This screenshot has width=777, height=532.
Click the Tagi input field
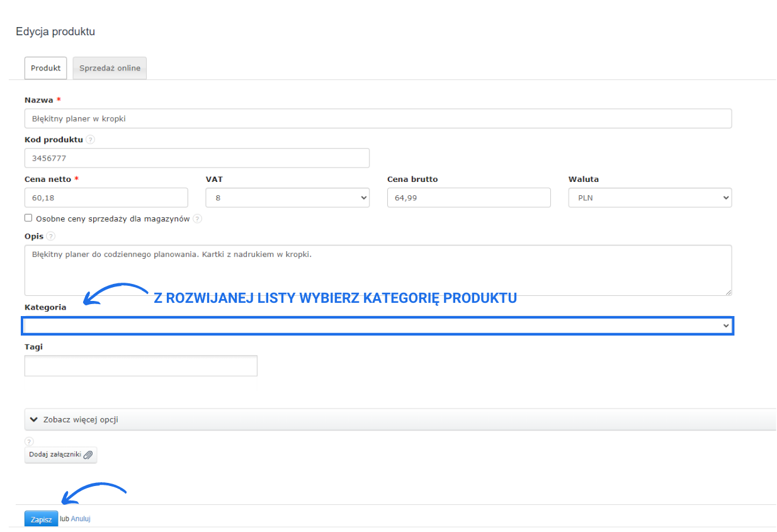pyautogui.click(x=140, y=366)
